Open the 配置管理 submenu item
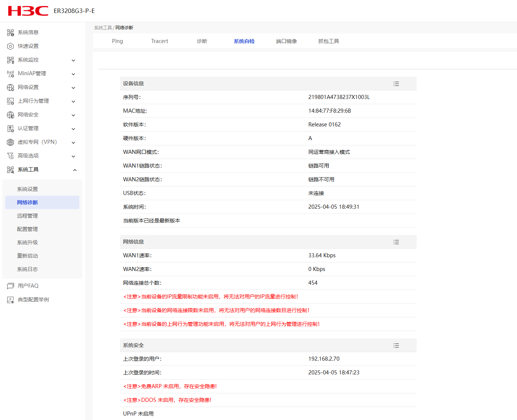Image resolution: width=517 pixels, height=420 pixels. pos(27,229)
